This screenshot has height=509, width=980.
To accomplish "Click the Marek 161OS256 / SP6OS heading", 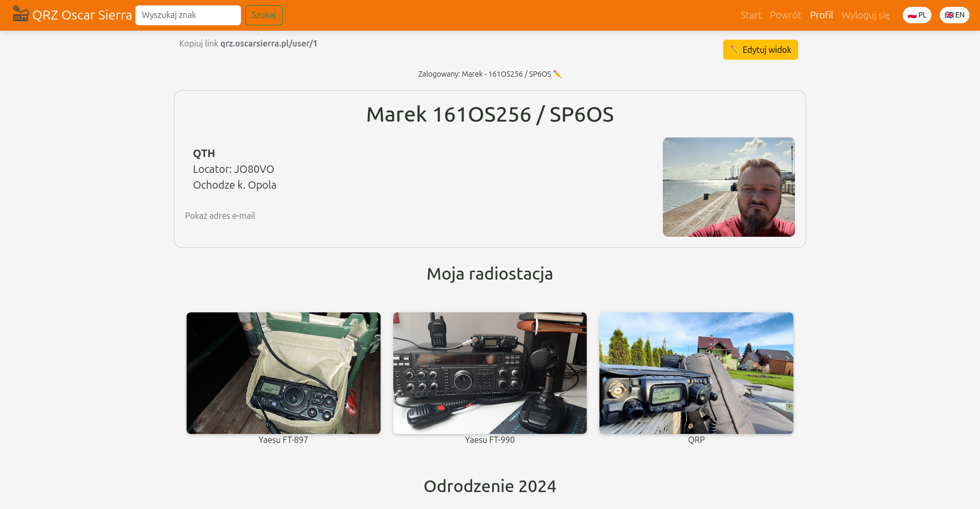I will pyautogui.click(x=489, y=115).
